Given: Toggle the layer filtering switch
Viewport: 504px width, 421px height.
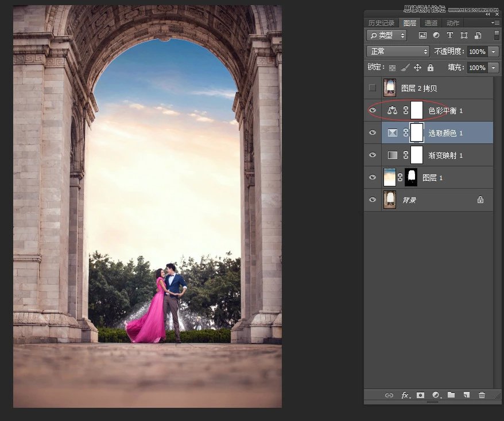Looking at the screenshot, I should click(497, 36).
